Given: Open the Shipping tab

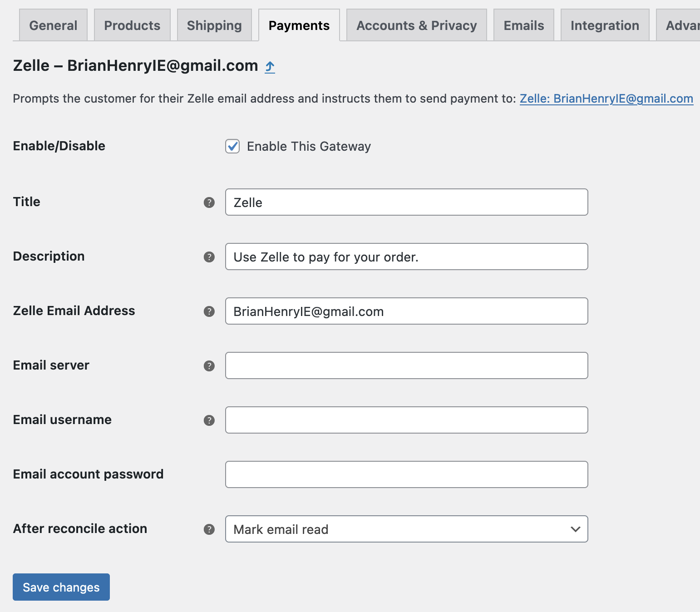Looking at the screenshot, I should [214, 25].
